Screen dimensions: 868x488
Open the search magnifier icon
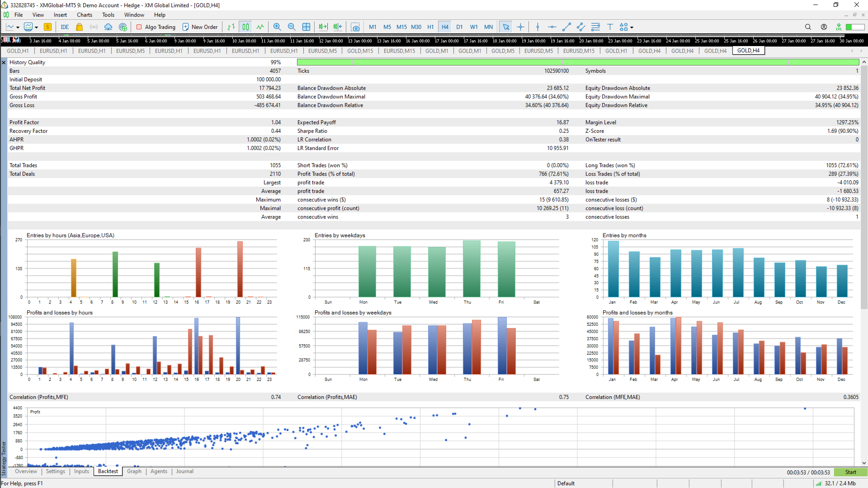(808, 27)
